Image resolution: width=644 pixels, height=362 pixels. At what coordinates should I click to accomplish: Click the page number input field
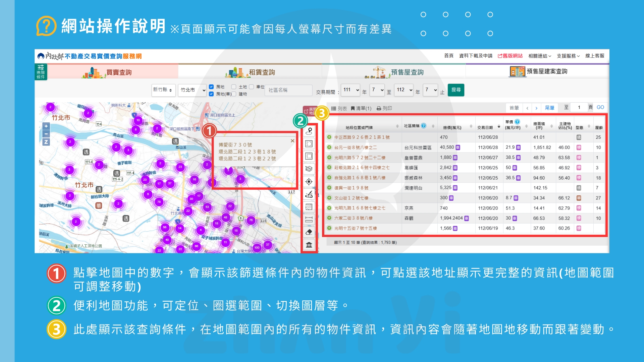[x=579, y=107]
